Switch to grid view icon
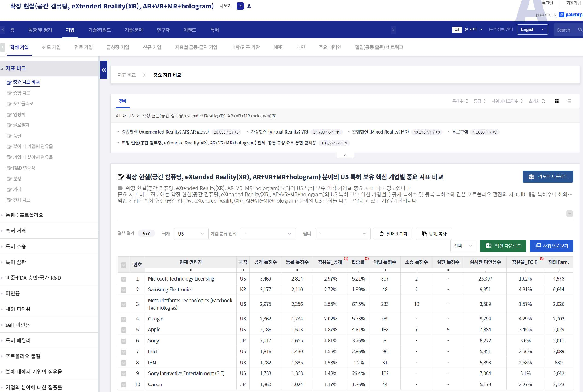 557,101
